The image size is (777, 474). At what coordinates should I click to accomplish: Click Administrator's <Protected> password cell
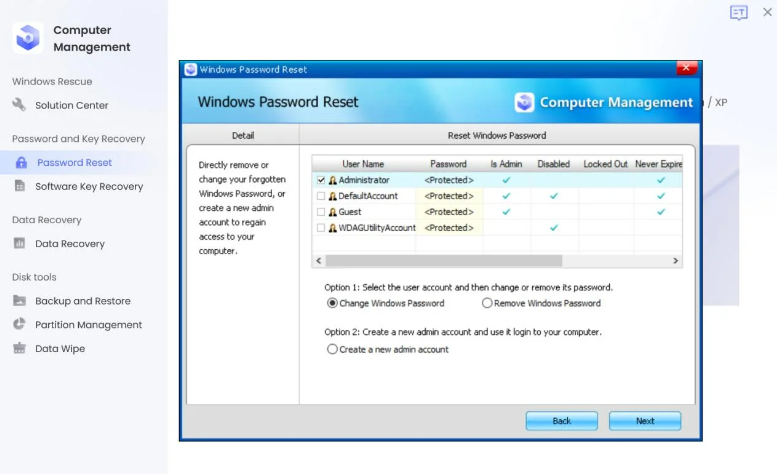pyautogui.click(x=449, y=180)
